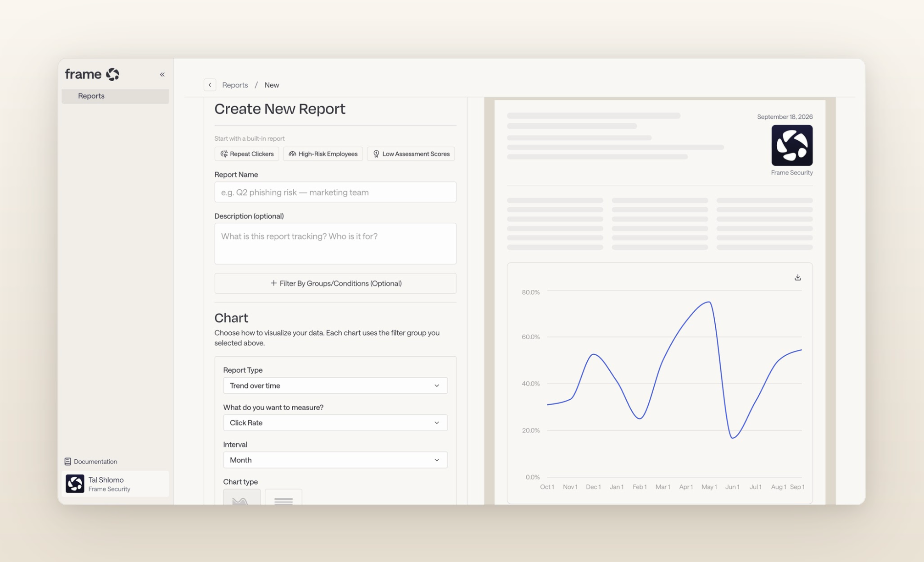Open the Documentation link
This screenshot has height=562, width=924.
pos(91,462)
